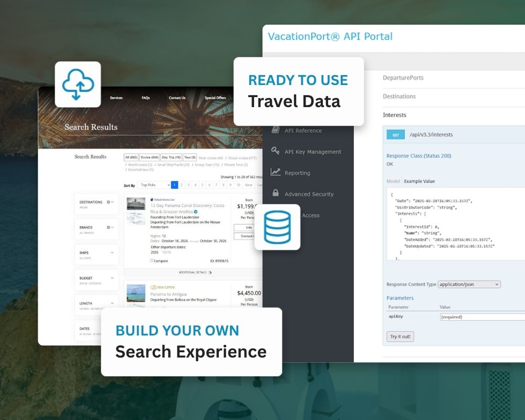The height and width of the screenshot is (420, 525).
Task: Toggle the Brands filter check icon
Action: pos(109,227)
